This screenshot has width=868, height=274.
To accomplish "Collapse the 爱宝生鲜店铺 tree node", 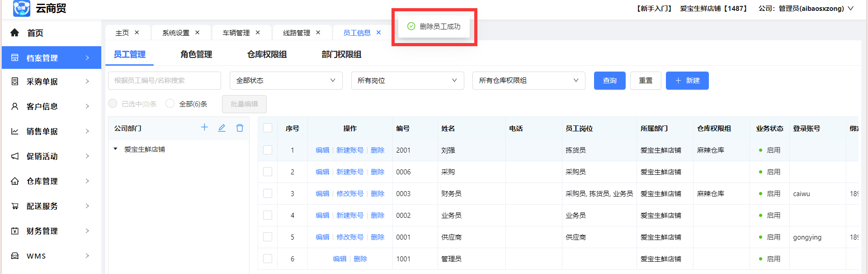I will point(116,149).
